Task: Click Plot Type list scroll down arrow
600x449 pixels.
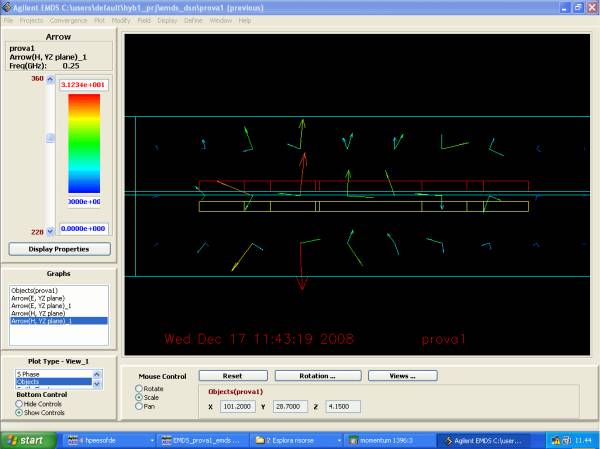Action: click(97, 384)
